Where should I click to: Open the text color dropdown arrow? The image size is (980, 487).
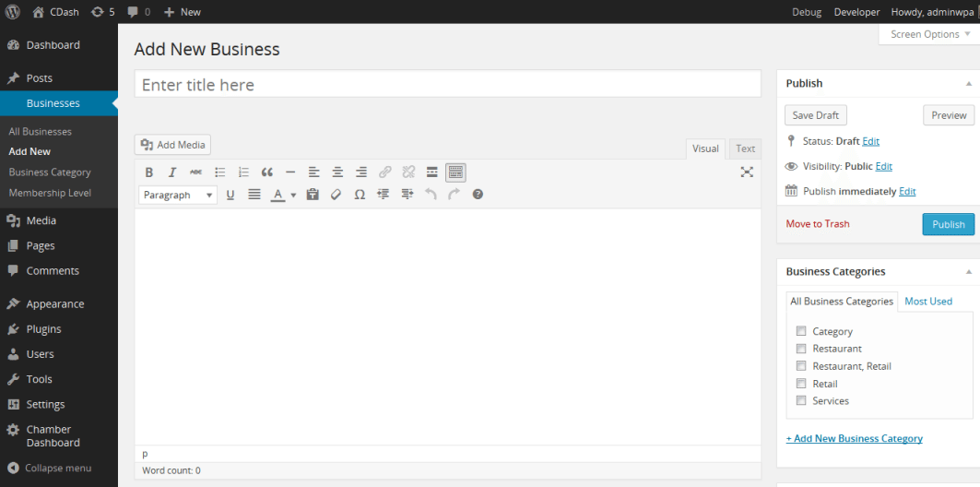tap(293, 195)
